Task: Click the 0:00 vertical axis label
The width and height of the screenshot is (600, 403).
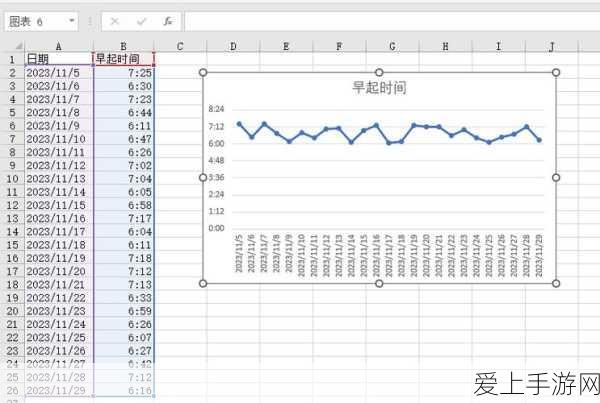Action: (216, 228)
